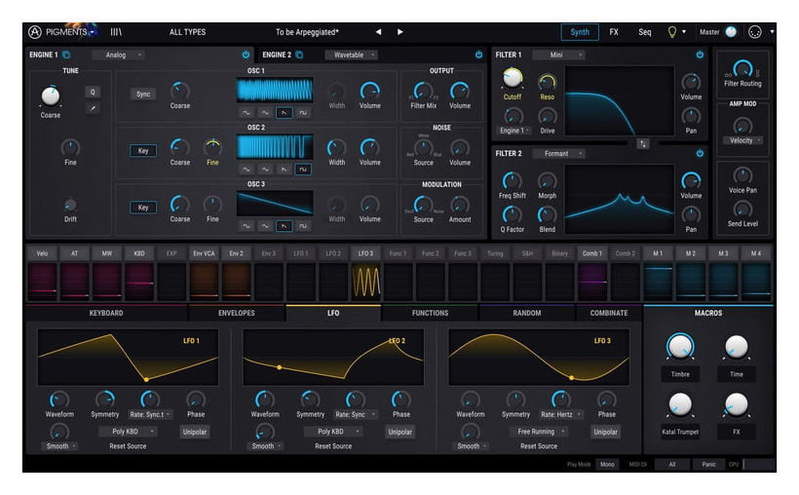Click the tune Q quantize button
Image resolution: width=799 pixels, height=495 pixels.
tap(92, 92)
